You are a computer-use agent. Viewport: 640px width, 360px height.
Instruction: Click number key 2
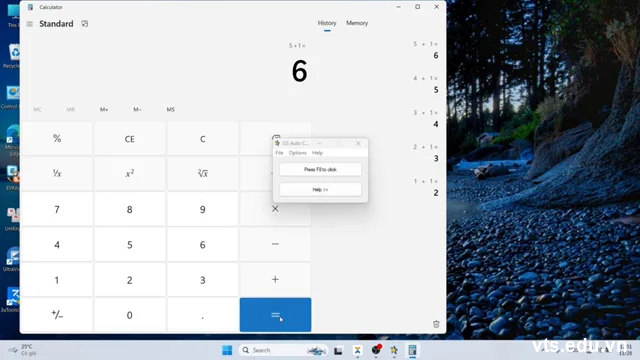click(x=129, y=280)
